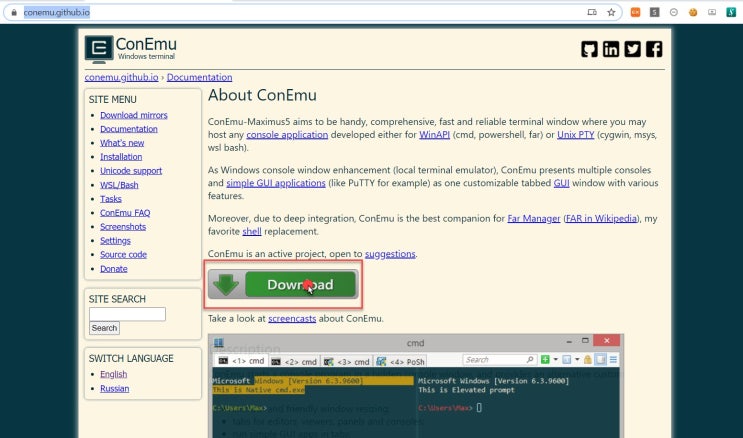
Task: Open the Tasks link
Action: [110, 199]
